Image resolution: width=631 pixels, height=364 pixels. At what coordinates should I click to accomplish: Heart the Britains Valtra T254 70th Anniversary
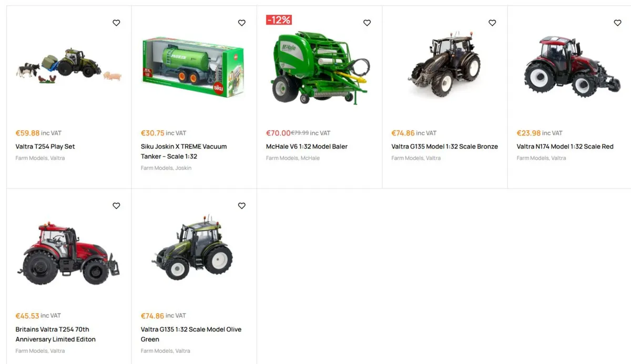tap(116, 206)
